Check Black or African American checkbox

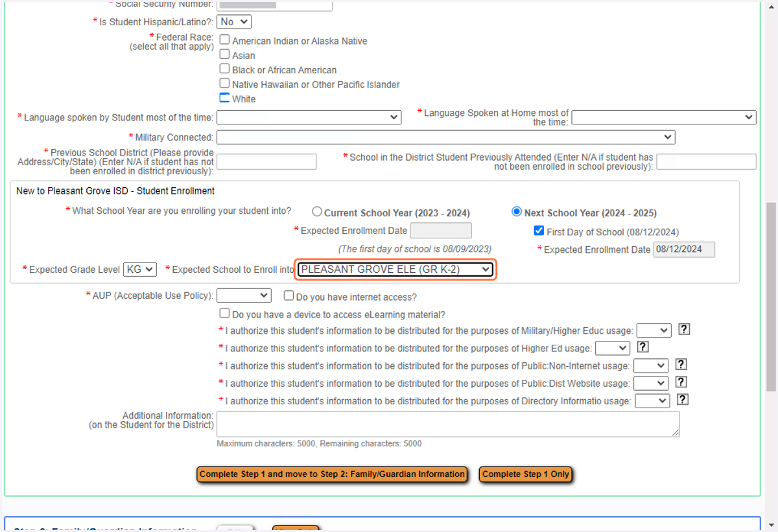[225, 69]
